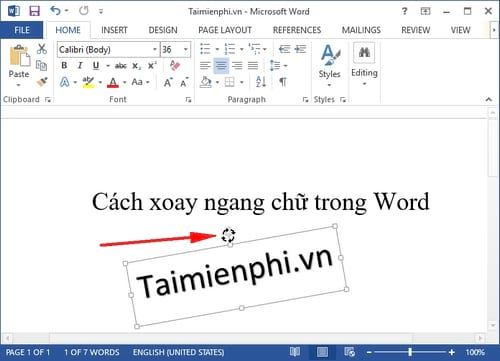500x361 pixels.
Task: Click word count in status bar
Action: 92,352
